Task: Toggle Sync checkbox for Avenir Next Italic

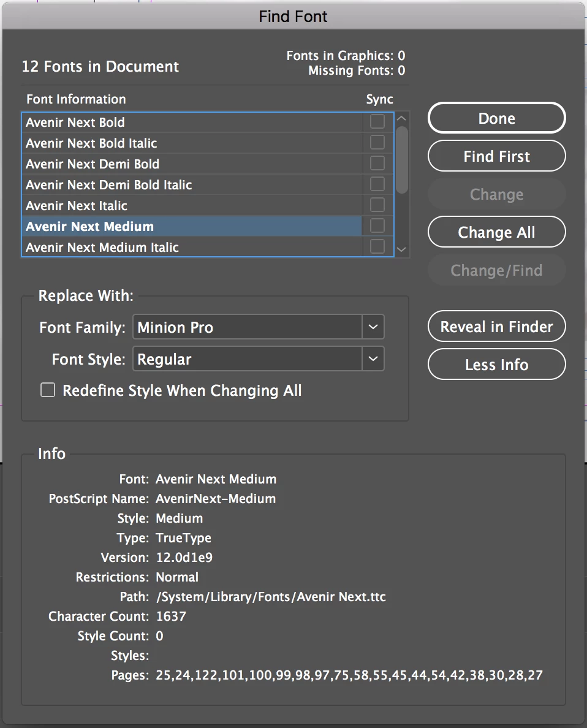Action: coord(377,205)
